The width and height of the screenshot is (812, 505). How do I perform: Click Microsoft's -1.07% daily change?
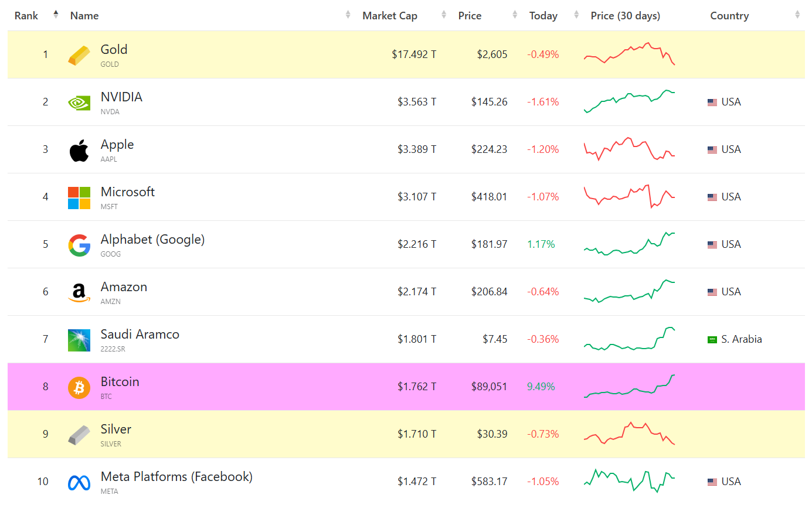(x=543, y=197)
